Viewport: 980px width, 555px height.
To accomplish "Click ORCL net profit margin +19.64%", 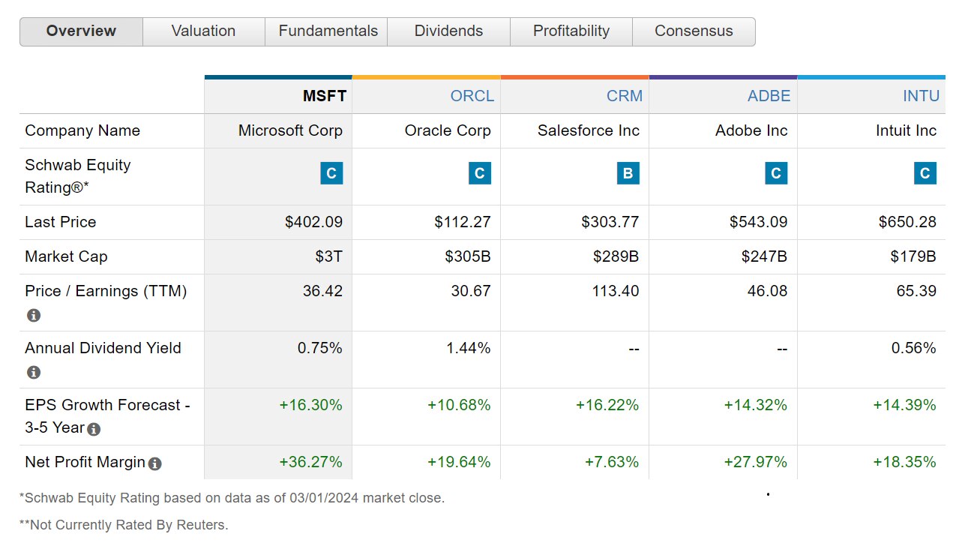I will tap(459, 462).
